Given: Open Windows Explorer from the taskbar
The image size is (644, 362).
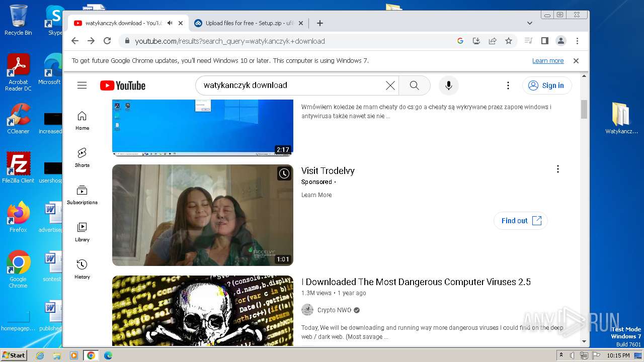Looking at the screenshot, I should pyautogui.click(x=57, y=355).
